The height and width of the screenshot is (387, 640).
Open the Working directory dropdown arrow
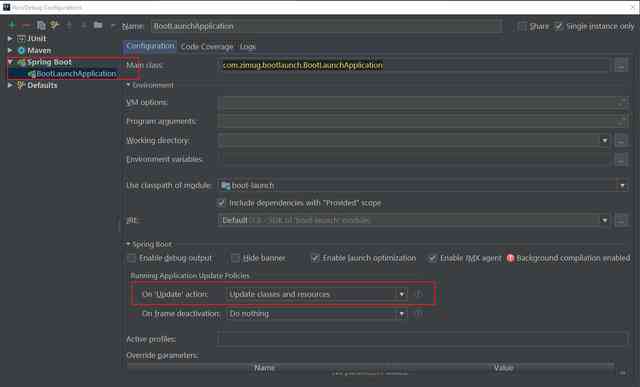click(x=604, y=140)
